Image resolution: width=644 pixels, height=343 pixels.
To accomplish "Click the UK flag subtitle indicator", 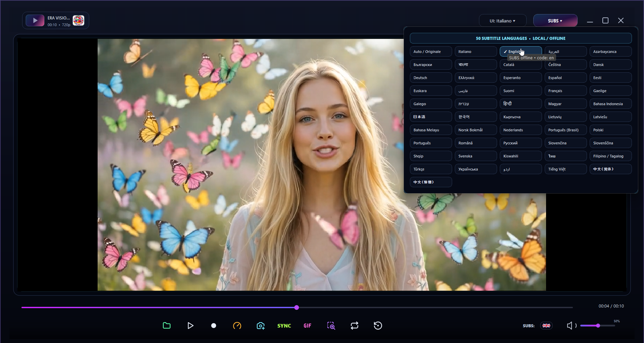I will click(x=546, y=326).
